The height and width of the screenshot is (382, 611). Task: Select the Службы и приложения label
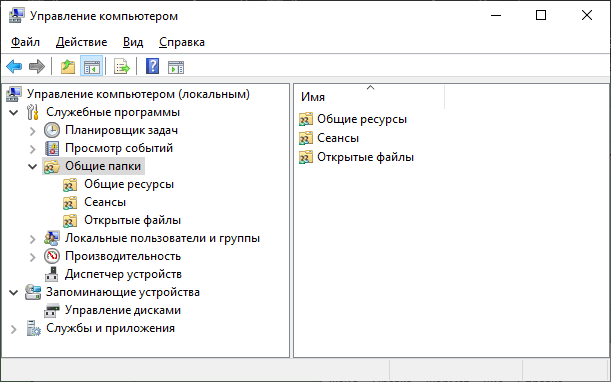tap(110, 328)
